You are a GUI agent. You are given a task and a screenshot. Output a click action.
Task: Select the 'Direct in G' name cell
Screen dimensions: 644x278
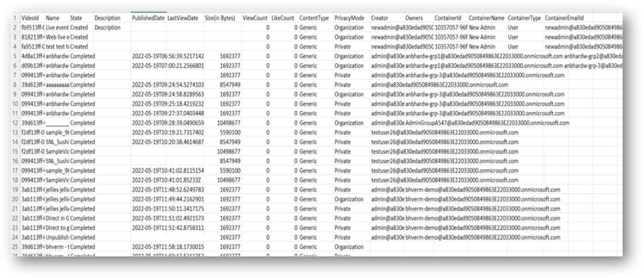click(x=57, y=218)
